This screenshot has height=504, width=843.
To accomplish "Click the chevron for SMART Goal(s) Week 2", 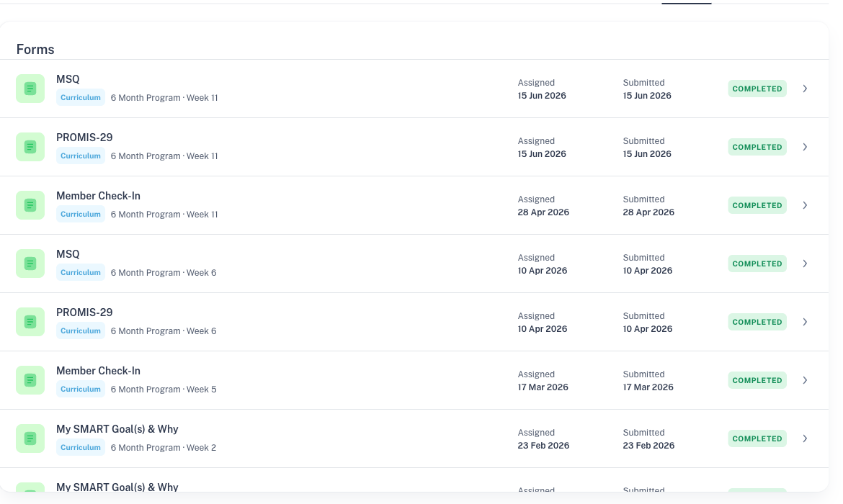I will coord(805,438).
